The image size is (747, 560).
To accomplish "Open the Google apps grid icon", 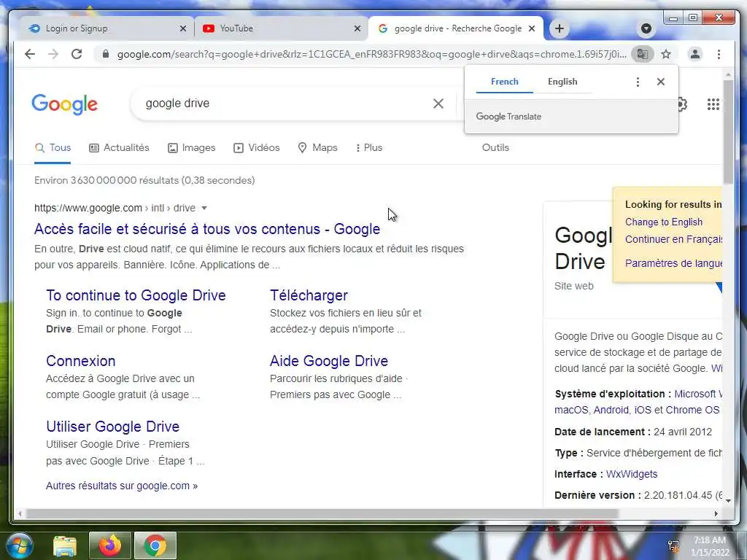I will (713, 104).
